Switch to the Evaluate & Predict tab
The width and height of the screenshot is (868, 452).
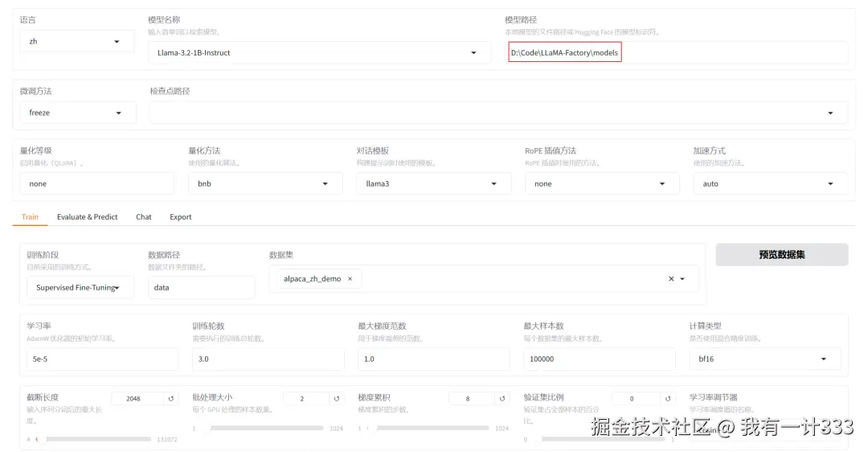point(88,217)
